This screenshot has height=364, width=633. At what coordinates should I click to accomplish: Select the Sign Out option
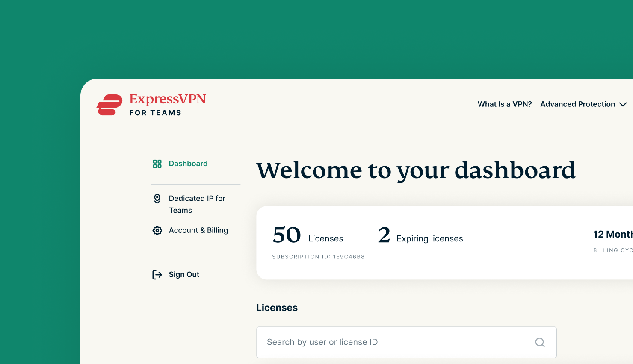[184, 275]
